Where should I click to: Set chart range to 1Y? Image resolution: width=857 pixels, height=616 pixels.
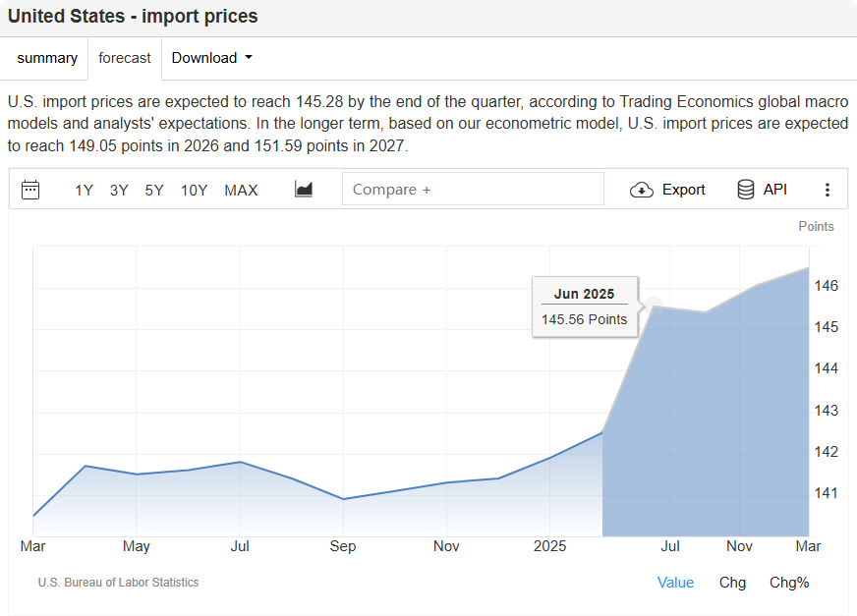(85, 191)
